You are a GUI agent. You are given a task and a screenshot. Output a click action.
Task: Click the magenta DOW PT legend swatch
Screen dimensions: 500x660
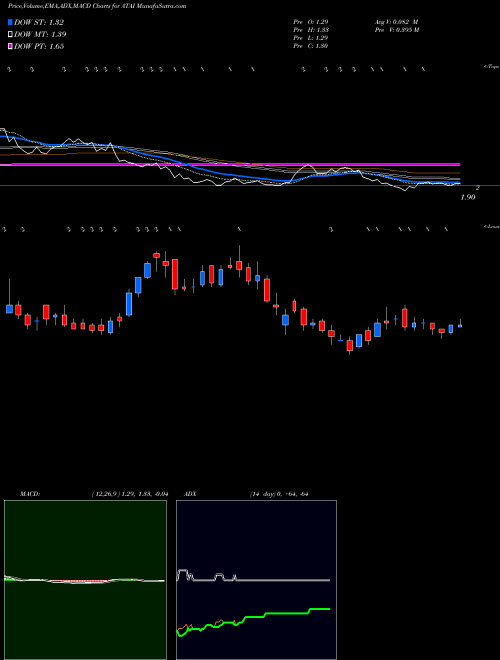[10, 46]
